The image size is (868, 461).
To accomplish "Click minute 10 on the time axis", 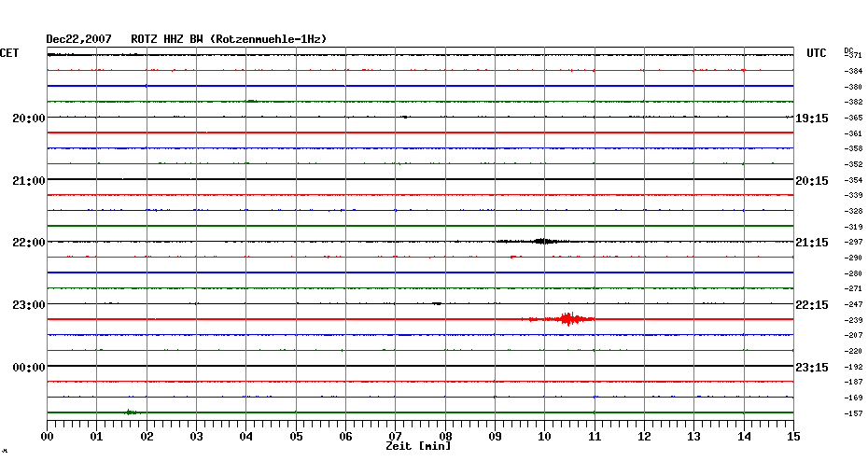I will [x=545, y=436].
